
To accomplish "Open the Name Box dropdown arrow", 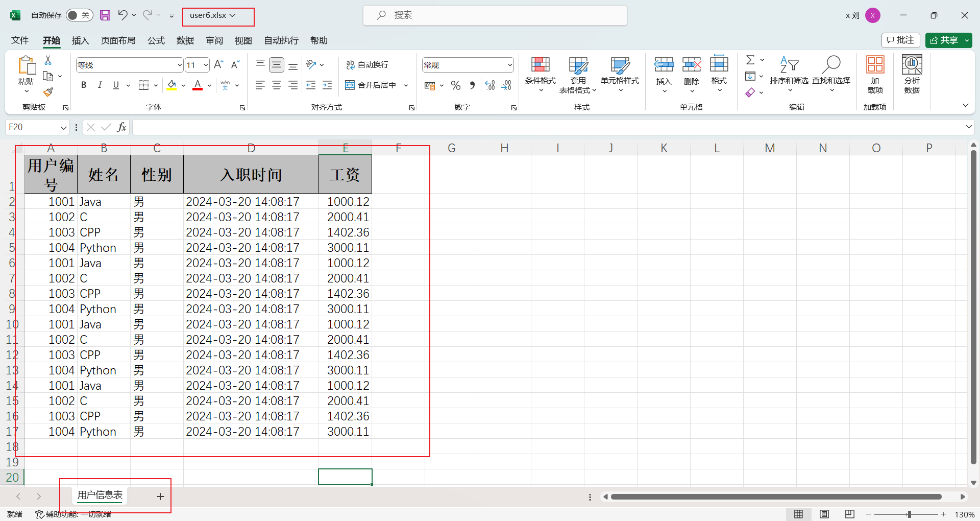I will [x=63, y=127].
